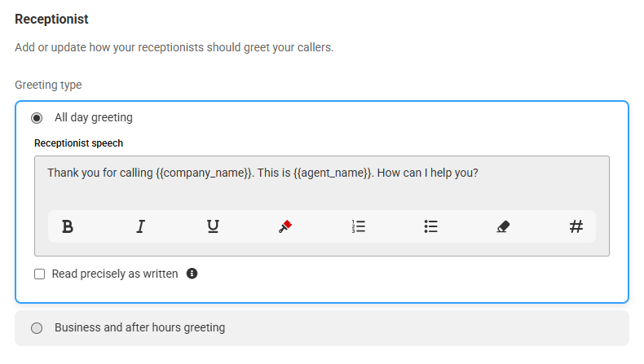Click the Read precisely as written label
The height and width of the screenshot is (364, 644).
(115, 274)
